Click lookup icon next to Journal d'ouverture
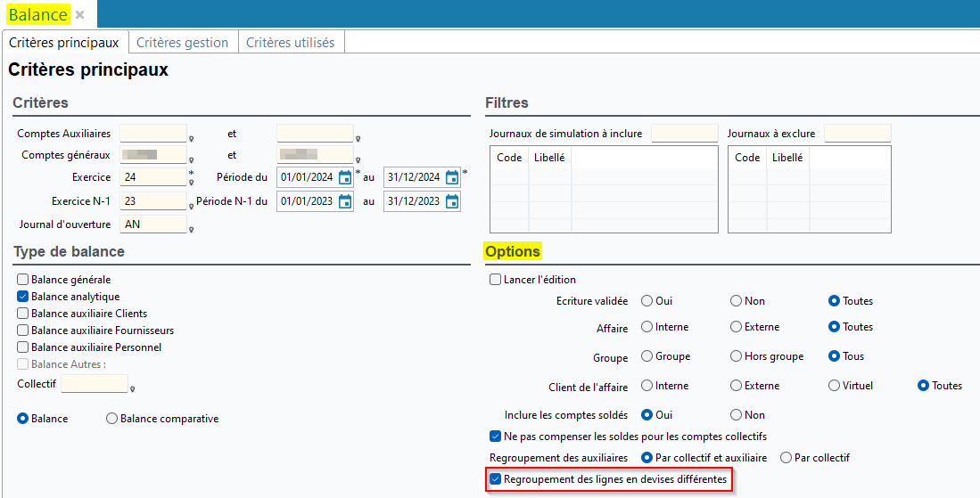Screen dimensions: 980x498 tap(192, 229)
